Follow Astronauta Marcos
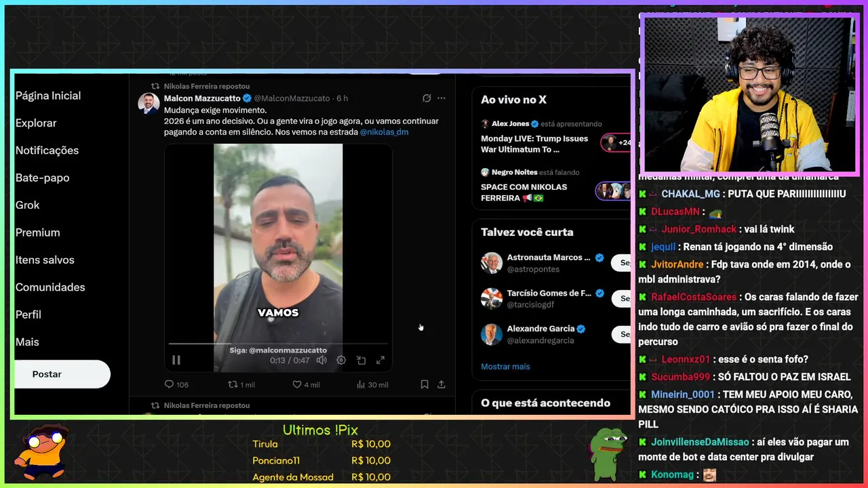This screenshot has width=868, height=488. (620, 263)
